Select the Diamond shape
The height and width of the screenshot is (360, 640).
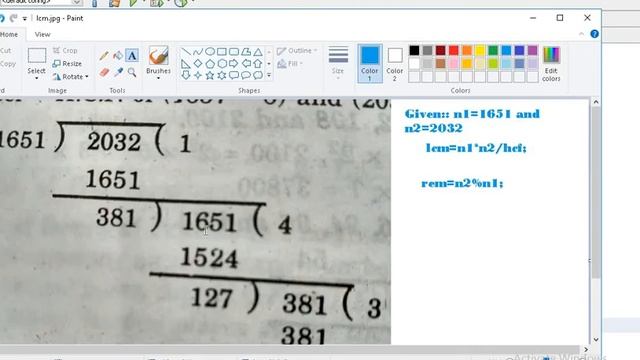(198, 64)
